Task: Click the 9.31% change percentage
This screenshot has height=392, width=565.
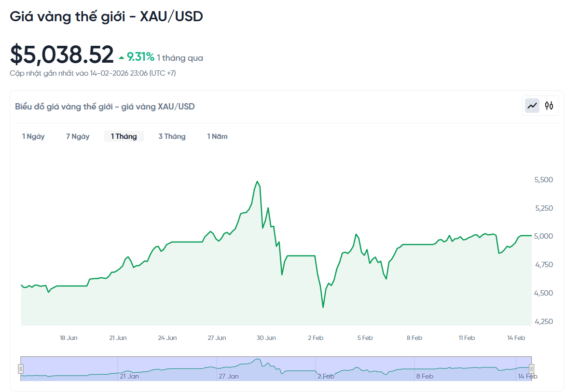Action: tap(140, 56)
